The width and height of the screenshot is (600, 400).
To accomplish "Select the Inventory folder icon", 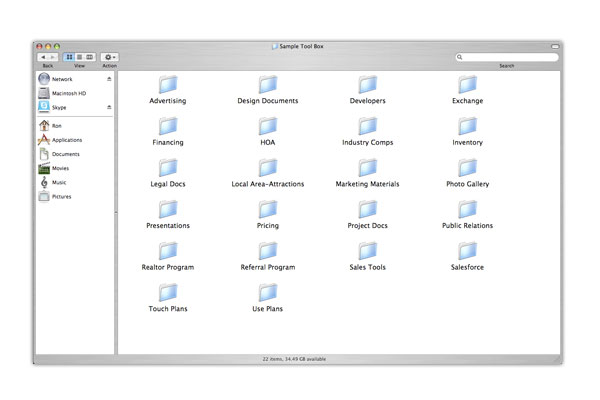I will point(467,126).
